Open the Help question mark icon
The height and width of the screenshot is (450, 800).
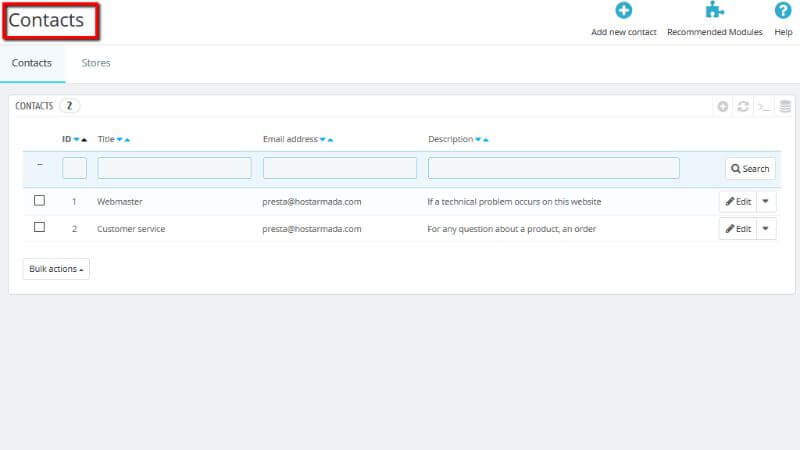point(783,10)
